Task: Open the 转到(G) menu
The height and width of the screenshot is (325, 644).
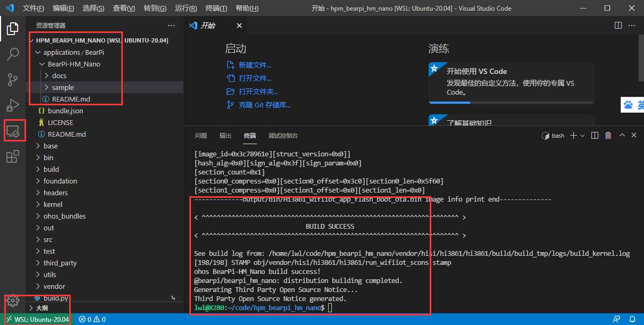Action: coord(155,9)
